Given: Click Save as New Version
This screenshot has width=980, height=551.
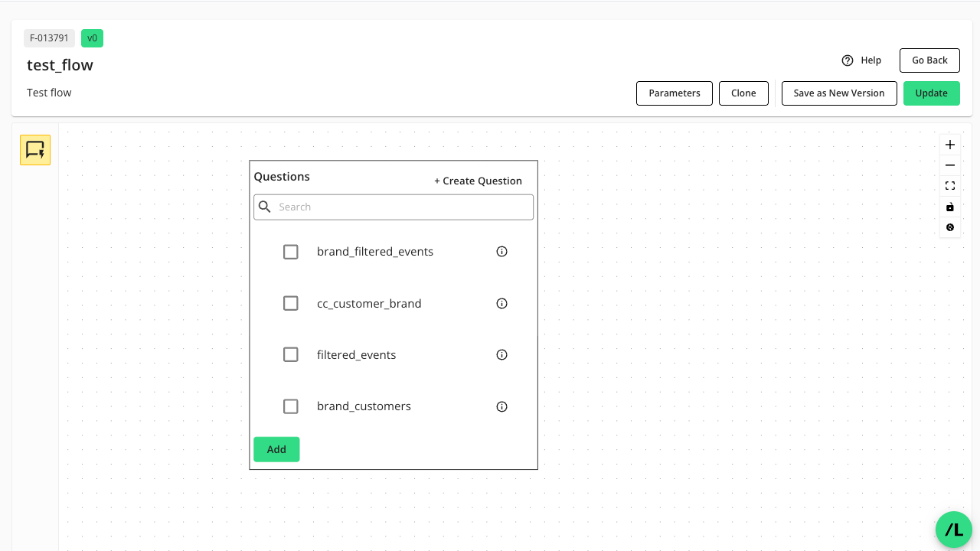Looking at the screenshot, I should pyautogui.click(x=839, y=93).
